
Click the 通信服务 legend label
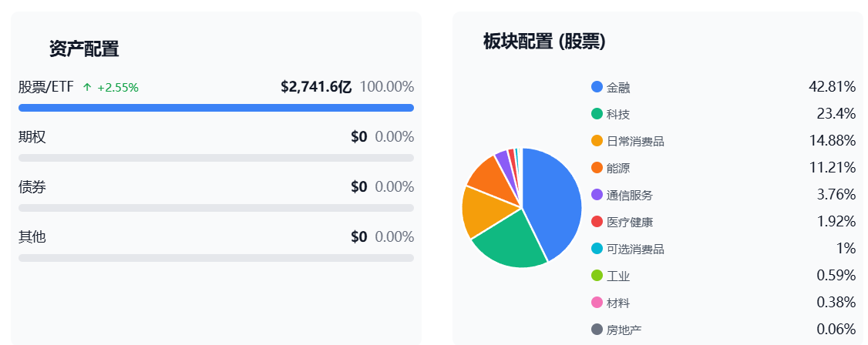[630, 195]
